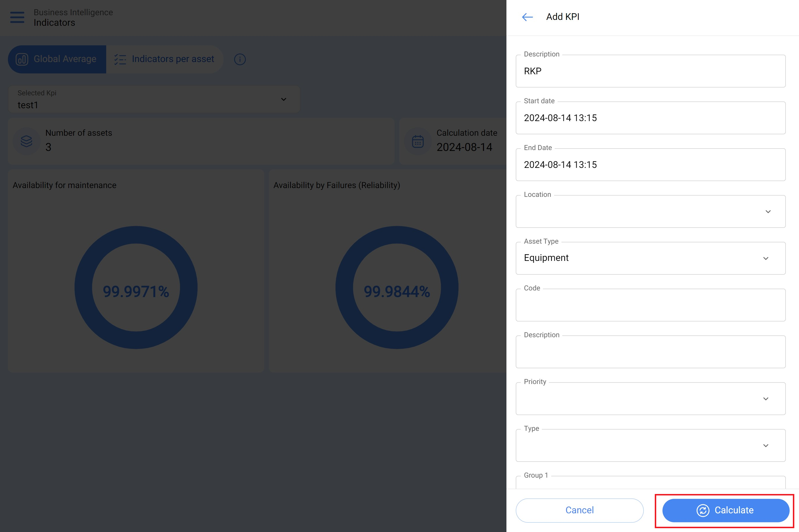
Task: Click the End Date field
Action: 650,165
